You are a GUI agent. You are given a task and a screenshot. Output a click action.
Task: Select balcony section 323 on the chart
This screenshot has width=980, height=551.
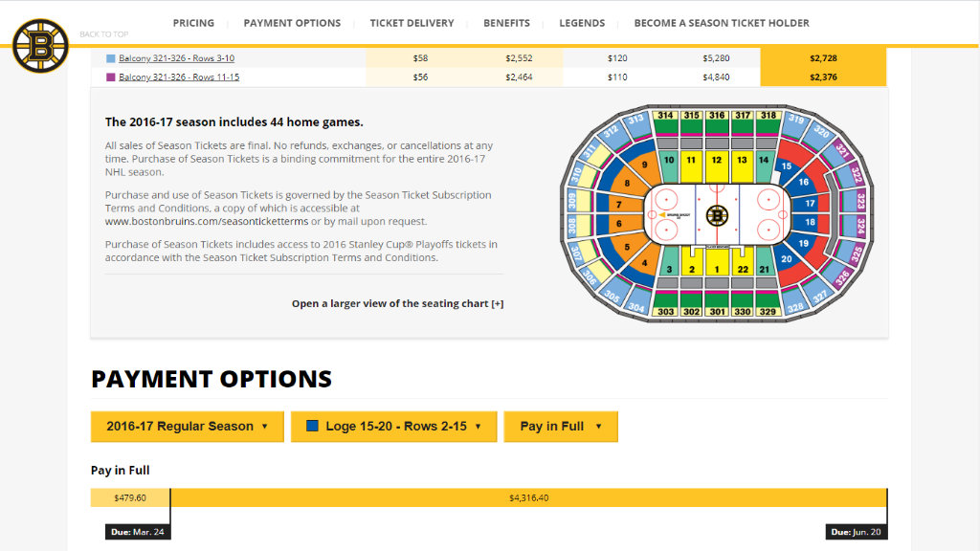pos(860,201)
